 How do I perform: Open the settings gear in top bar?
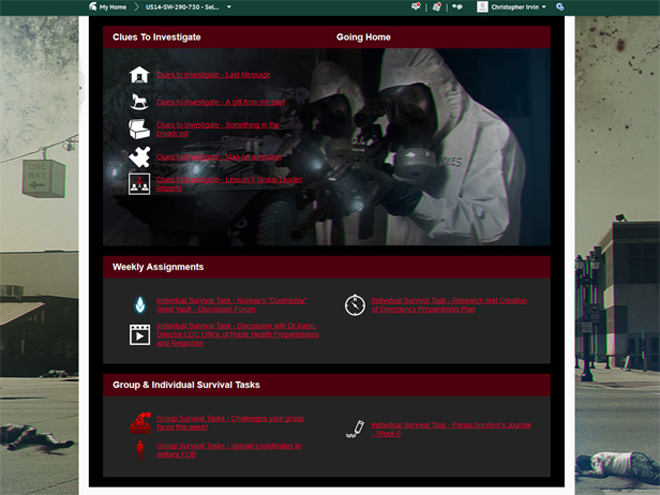coord(560,7)
